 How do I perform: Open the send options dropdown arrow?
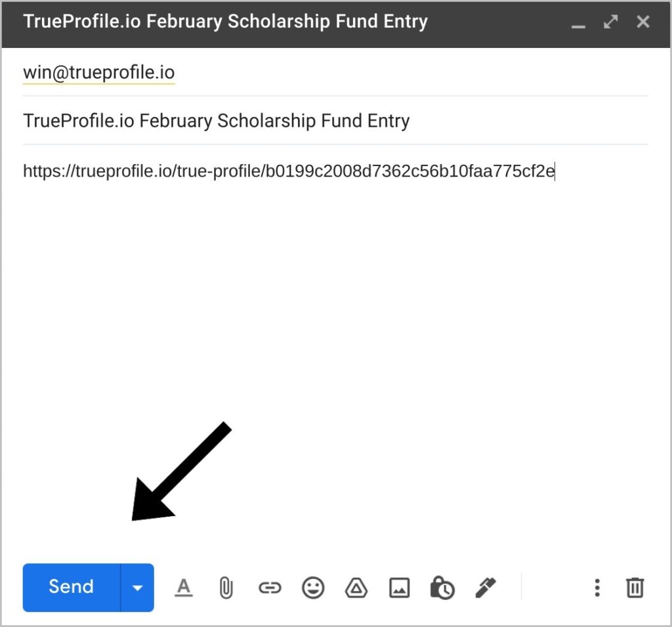tap(138, 587)
